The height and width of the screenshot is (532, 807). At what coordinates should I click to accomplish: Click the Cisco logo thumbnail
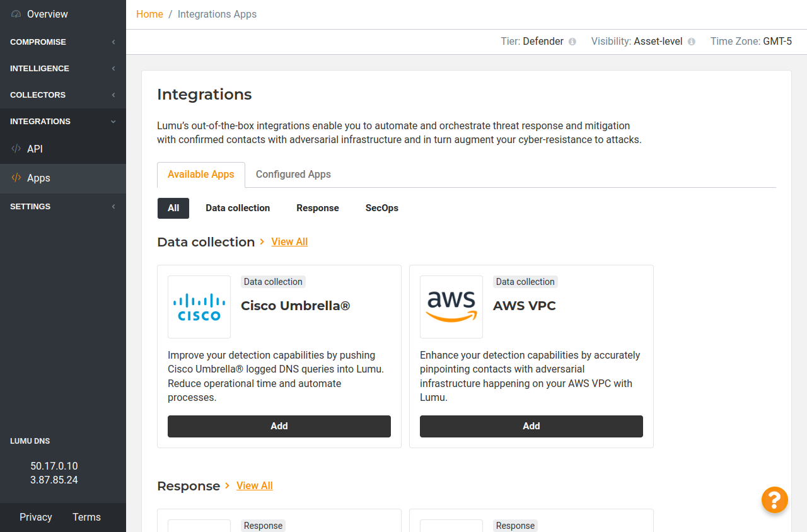coord(199,307)
